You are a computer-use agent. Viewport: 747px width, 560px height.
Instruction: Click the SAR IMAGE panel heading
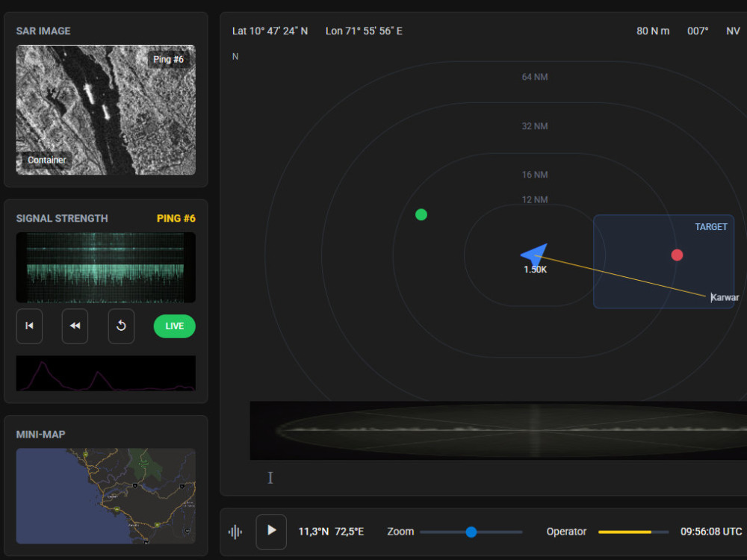click(43, 31)
